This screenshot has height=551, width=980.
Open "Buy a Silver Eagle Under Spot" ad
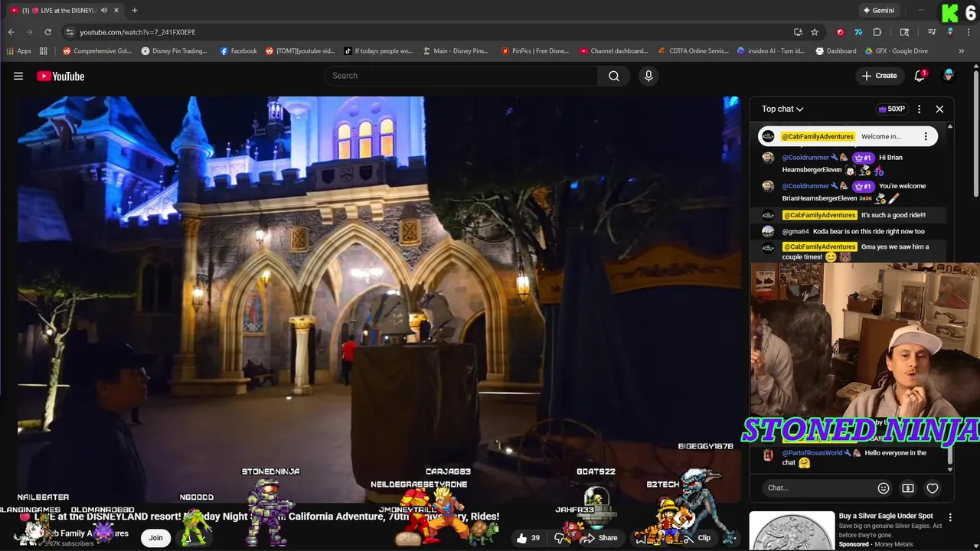point(886,517)
